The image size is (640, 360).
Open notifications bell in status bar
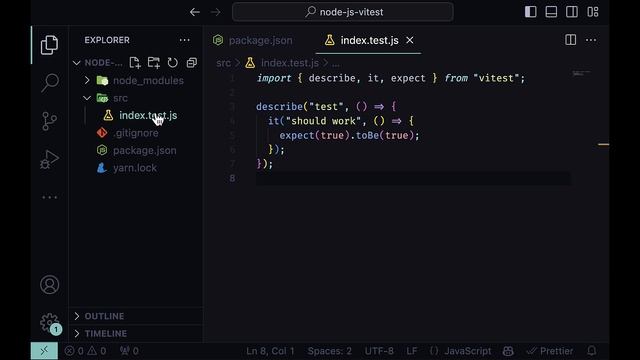(591, 351)
